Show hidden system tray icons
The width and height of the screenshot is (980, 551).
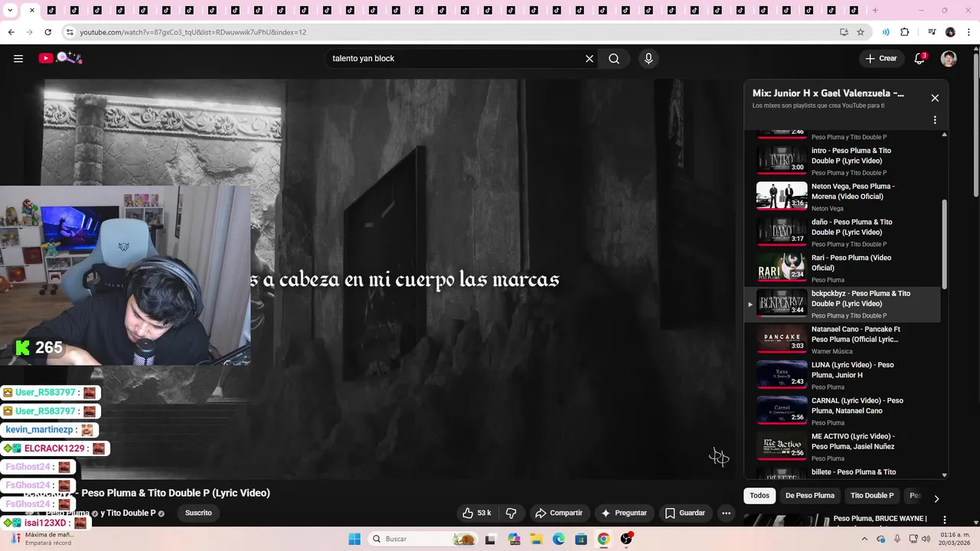click(x=866, y=539)
